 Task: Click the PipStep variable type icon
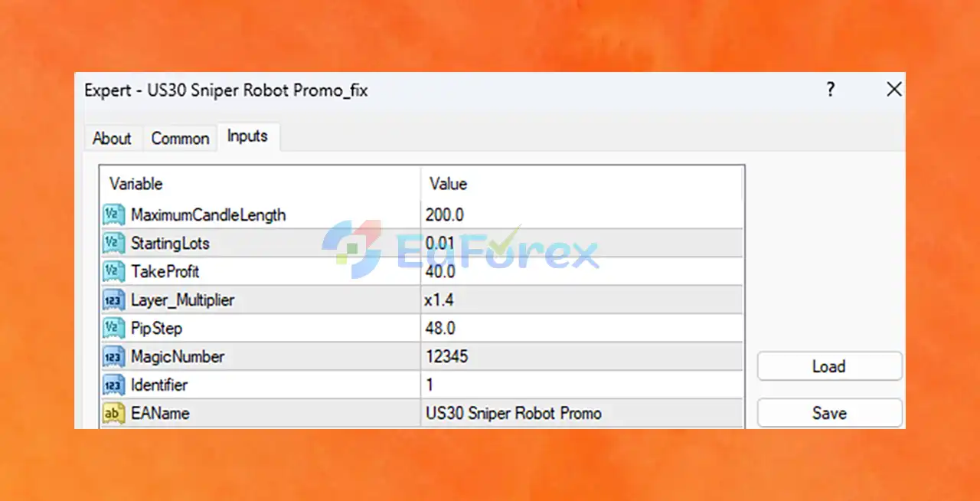[x=113, y=329]
